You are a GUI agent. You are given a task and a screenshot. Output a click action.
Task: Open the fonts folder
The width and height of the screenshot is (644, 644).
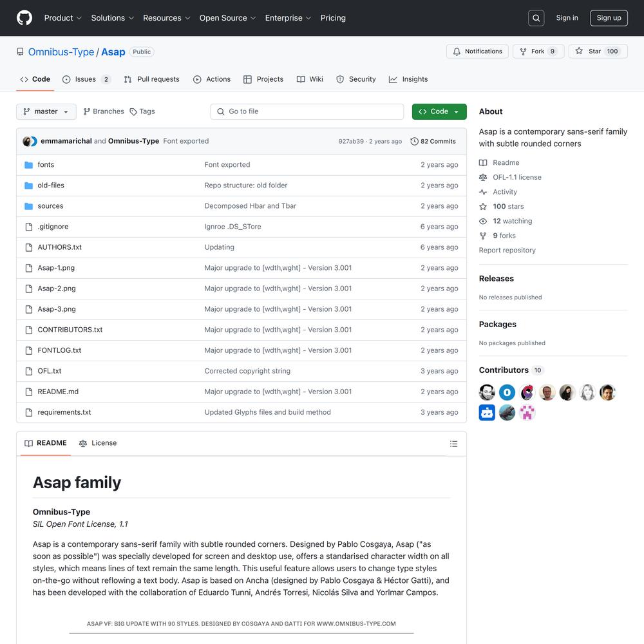click(46, 165)
